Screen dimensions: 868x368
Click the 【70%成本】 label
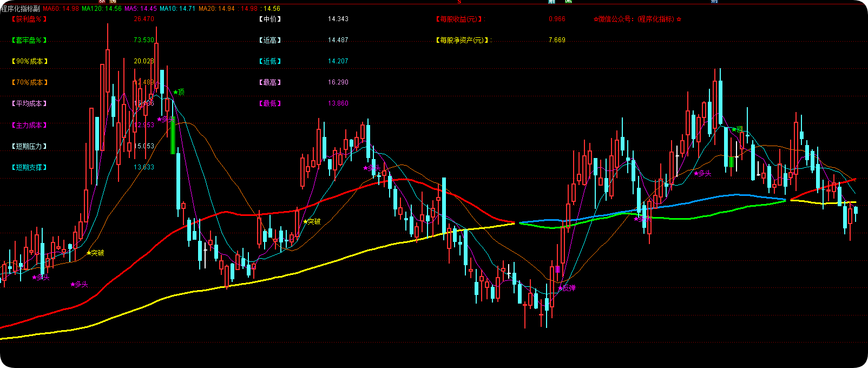[x=30, y=82]
